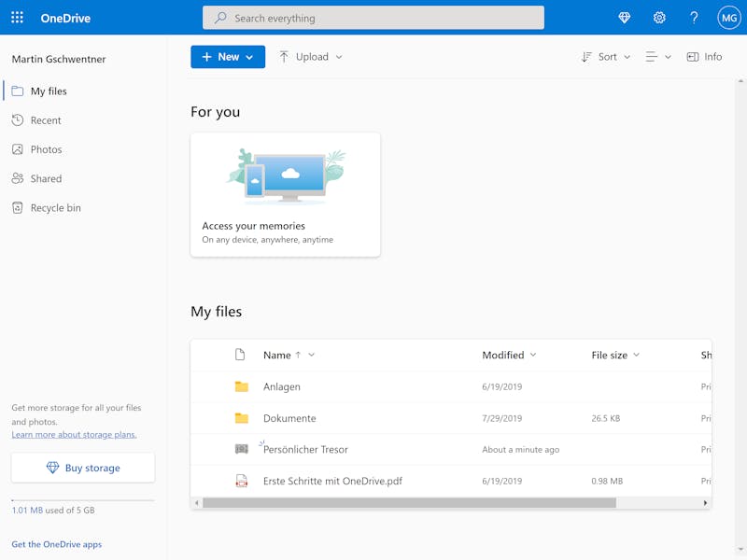Click the 7/29/2019 modified date

pos(502,418)
